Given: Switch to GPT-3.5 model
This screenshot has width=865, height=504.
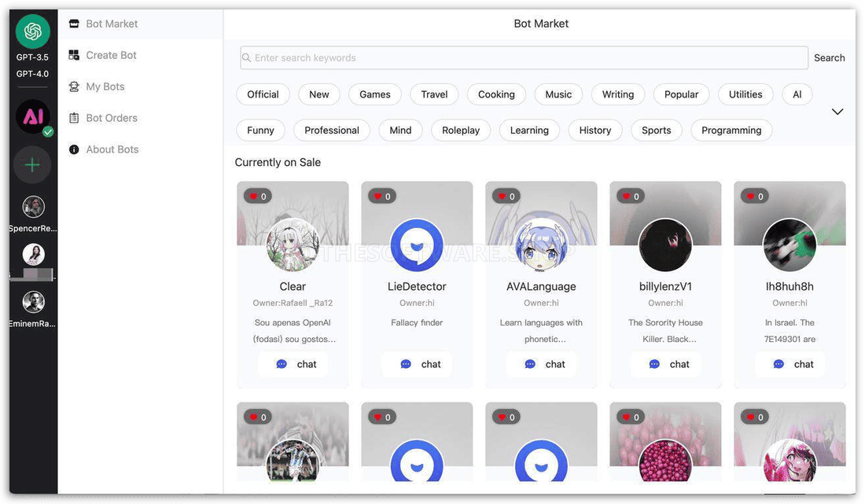Looking at the screenshot, I should coord(32,57).
